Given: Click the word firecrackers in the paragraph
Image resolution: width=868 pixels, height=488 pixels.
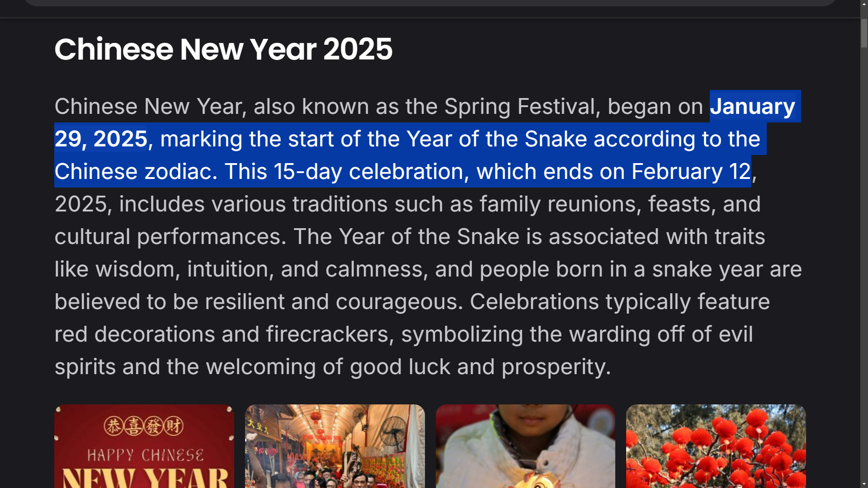Looking at the screenshot, I should tap(330, 334).
